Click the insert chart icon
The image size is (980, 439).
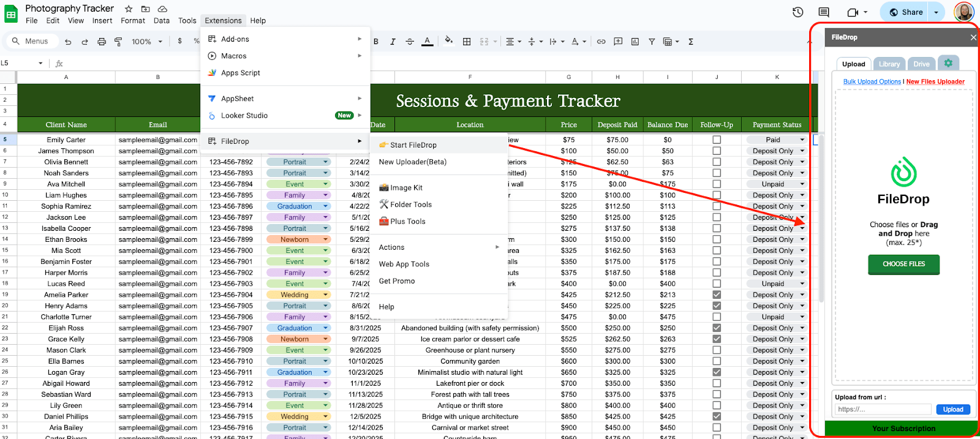coord(635,42)
